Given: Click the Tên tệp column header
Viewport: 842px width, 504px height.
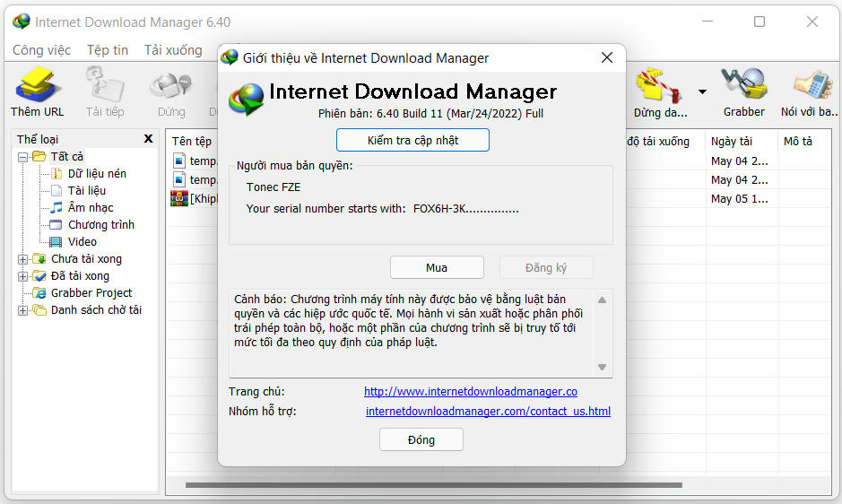Looking at the screenshot, I should coord(192,142).
